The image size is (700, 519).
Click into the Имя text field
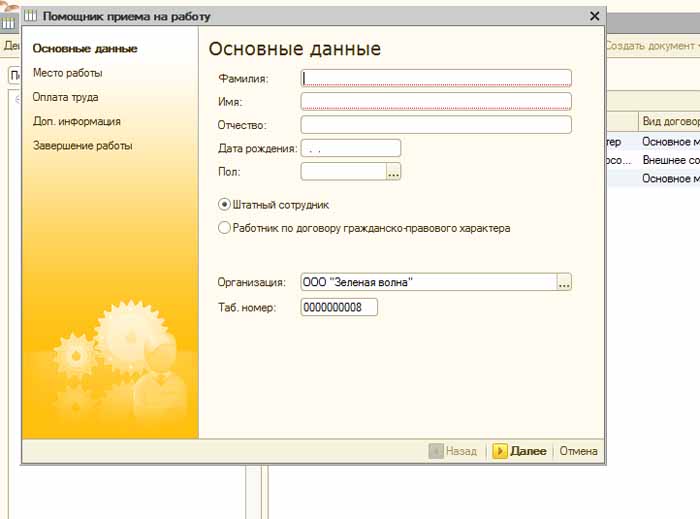435,101
